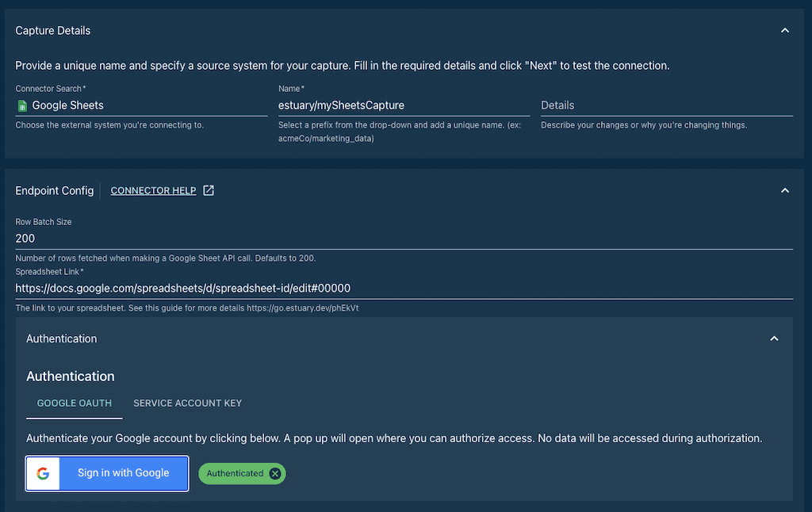
Task: Collapse the Authentication panel using its chevron
Action: [x=774, y=338]
